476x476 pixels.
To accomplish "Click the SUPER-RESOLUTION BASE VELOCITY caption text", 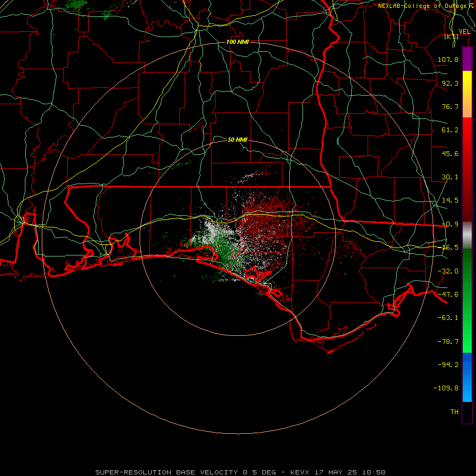I will click(167, 472).
